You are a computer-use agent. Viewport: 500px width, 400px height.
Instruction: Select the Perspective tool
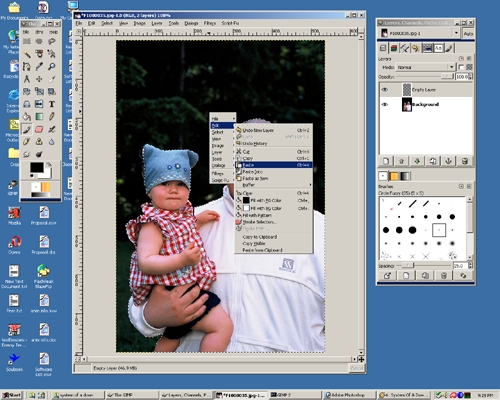click(27, 104)
